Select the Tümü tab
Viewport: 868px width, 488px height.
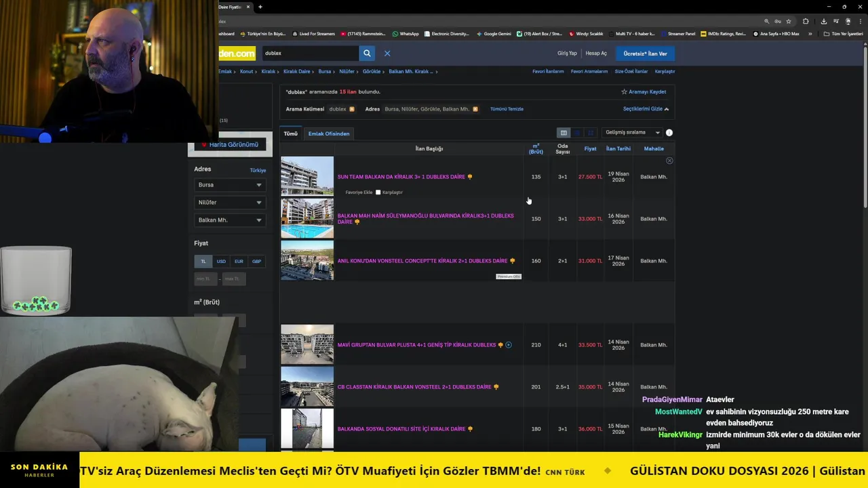tap(291, 134)
